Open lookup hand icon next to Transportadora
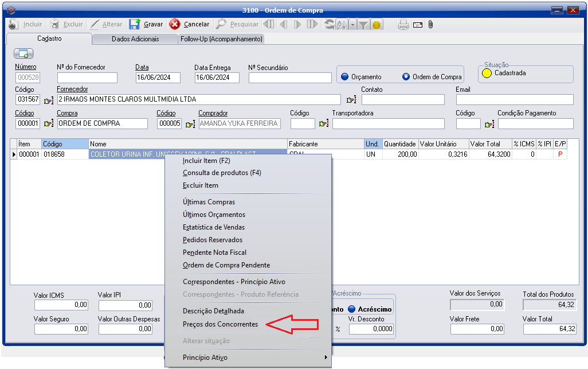Viewport: 588px width, 369px height. [x=324, y=123]
